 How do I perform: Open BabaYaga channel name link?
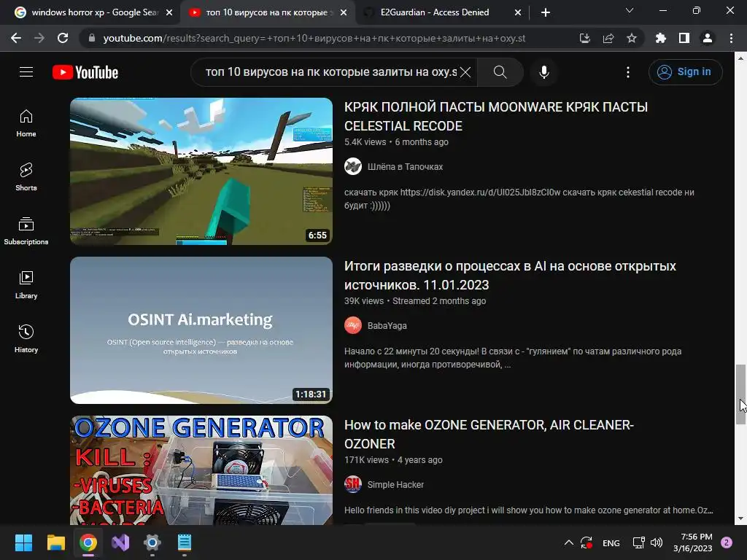[x=387, y=326]
